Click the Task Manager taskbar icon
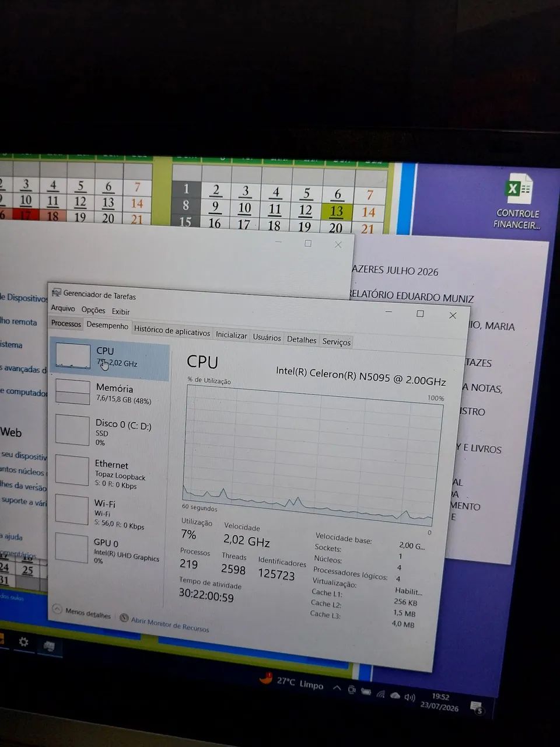Image resolution: width=560 pixels, height=747 pixels. pyautogui.click(x=50, y=645)
